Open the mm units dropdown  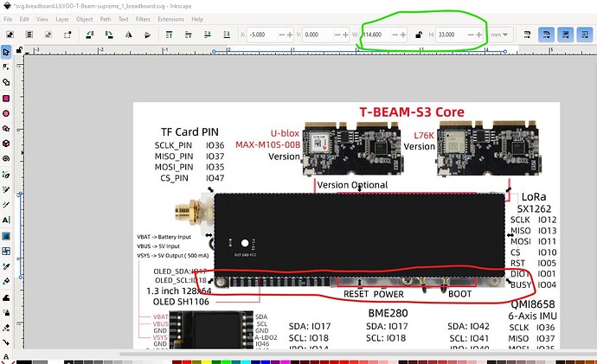[x=499, y=35]
